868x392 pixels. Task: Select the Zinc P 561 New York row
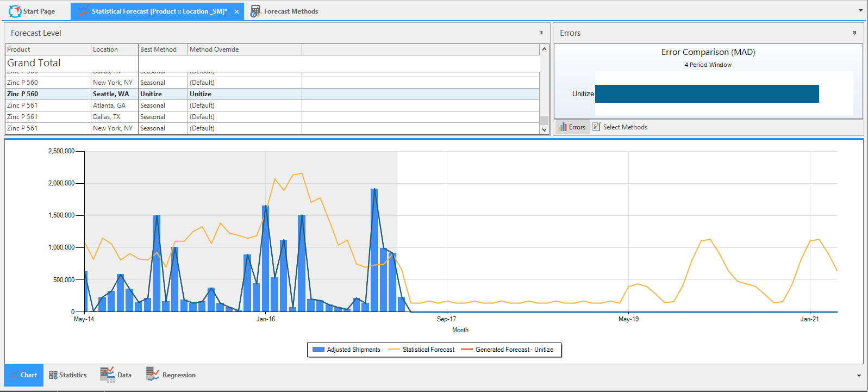[x=272, y=128]
